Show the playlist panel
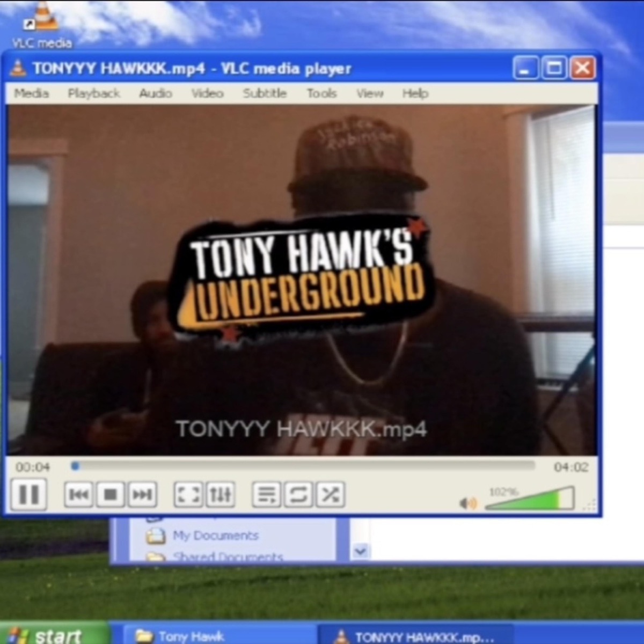This screenshot has height=644, width=644. 266,494
